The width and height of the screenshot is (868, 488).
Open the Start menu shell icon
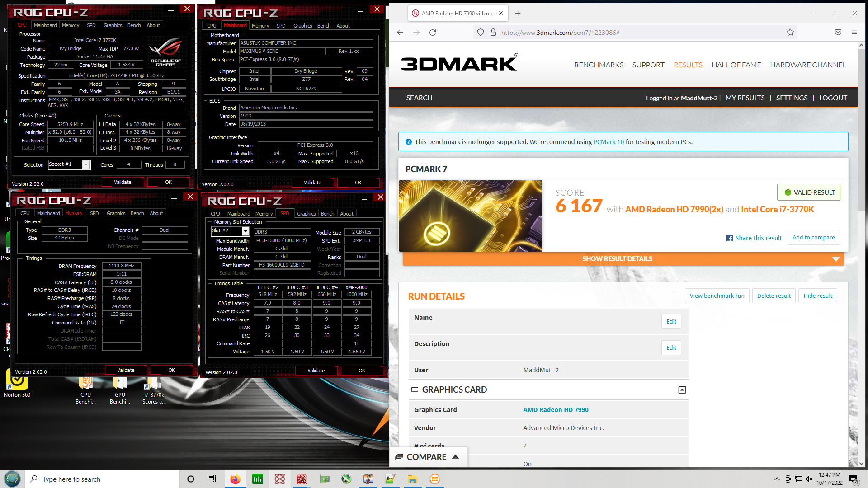click(12, 479)
